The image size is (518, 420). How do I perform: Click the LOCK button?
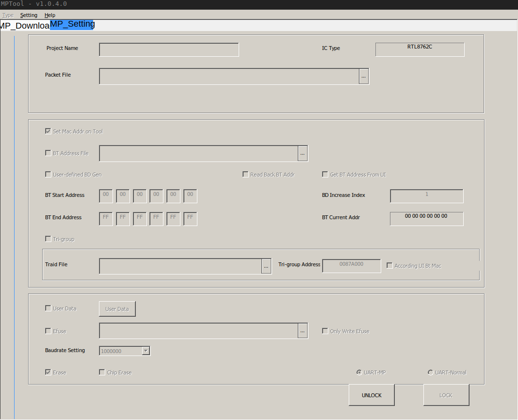click(446, 395)
